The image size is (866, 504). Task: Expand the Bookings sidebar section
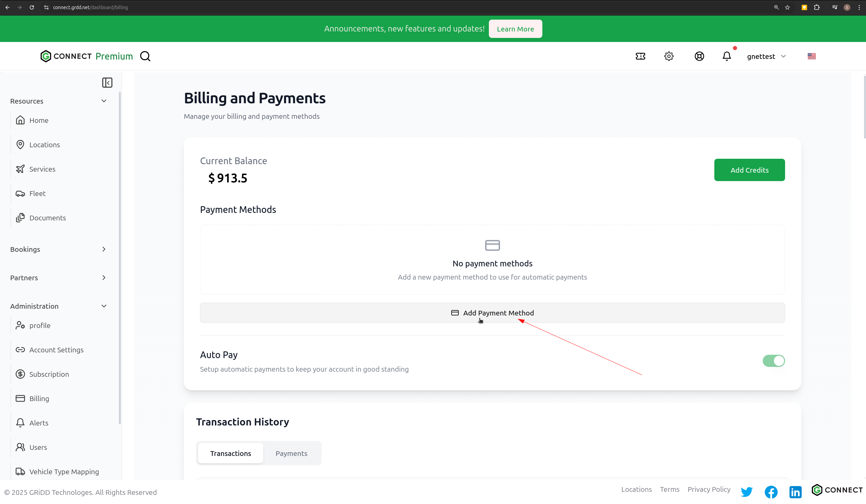coord(104,249)
